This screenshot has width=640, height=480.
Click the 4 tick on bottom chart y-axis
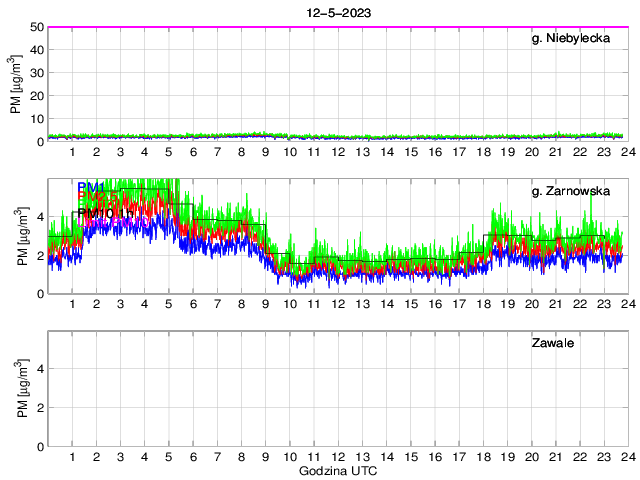tap(40, 368)
